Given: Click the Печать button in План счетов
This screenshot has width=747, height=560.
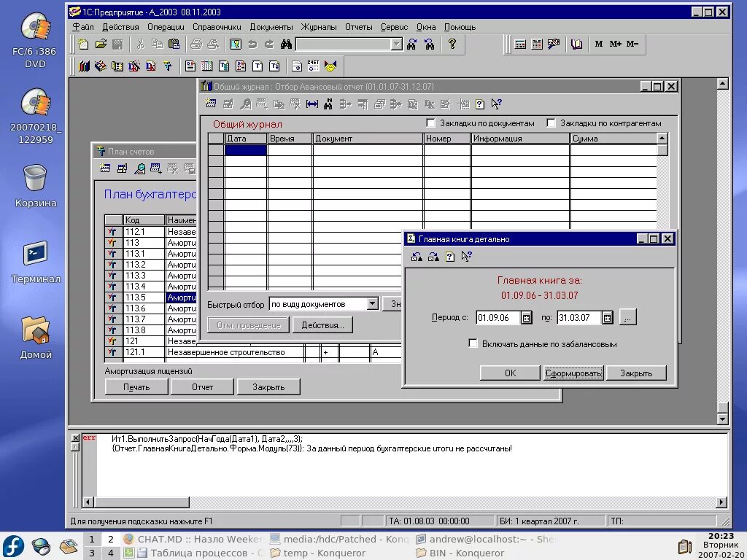Looking at the screenshot, I should point(136,387).
